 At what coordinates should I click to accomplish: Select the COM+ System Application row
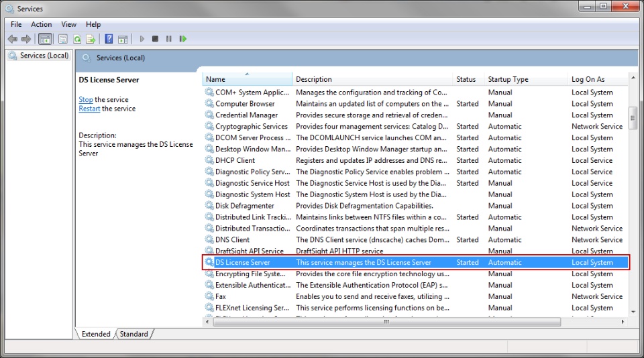416,93
